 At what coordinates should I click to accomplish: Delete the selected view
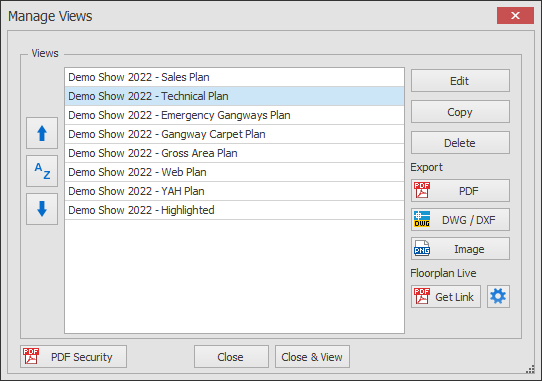click(x=460, y=142)
